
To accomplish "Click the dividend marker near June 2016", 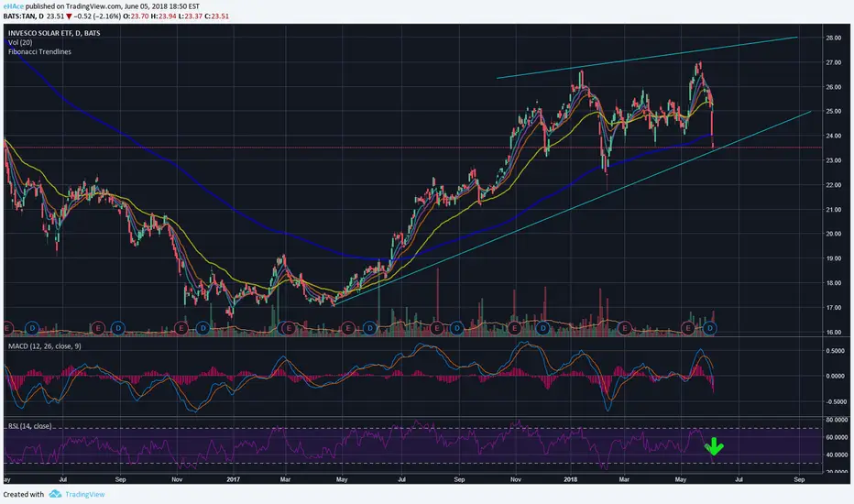I will pyautogui.click(x=32, y=328).
